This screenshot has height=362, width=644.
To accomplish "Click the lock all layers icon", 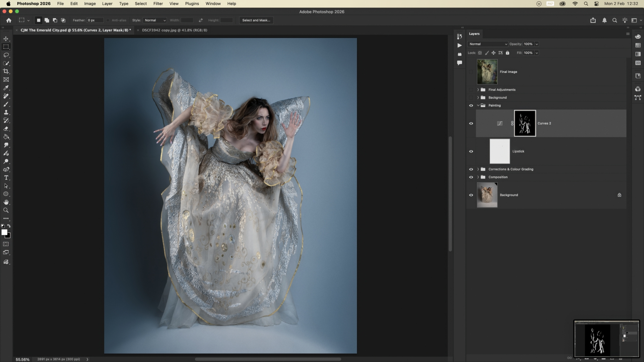I will point(507,53).
